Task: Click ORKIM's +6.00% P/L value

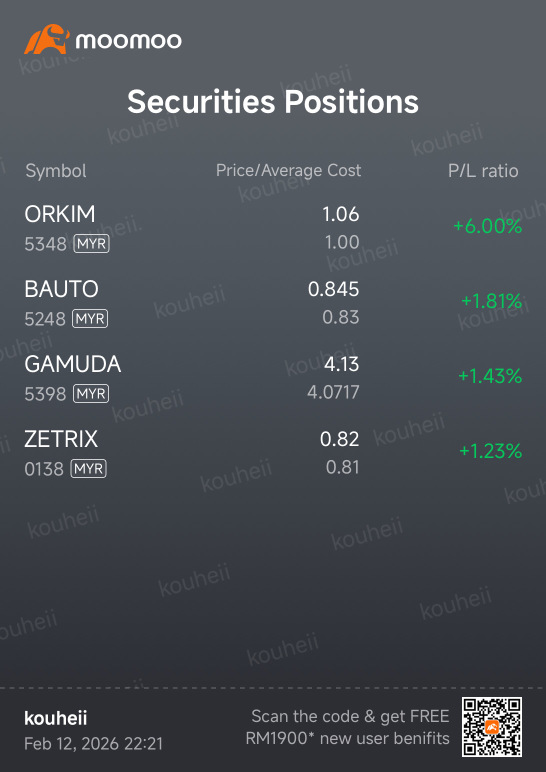Action: point(487,226)
